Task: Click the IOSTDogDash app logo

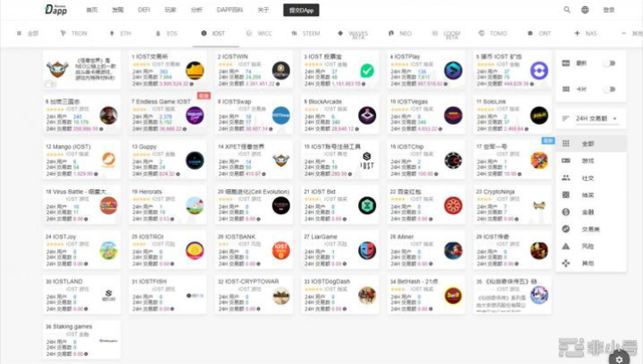Action: (367, 295)
